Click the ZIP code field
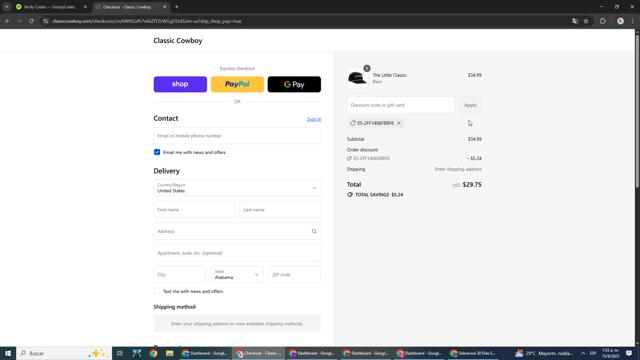The image size is (640, 360). (x=294, y=275)
